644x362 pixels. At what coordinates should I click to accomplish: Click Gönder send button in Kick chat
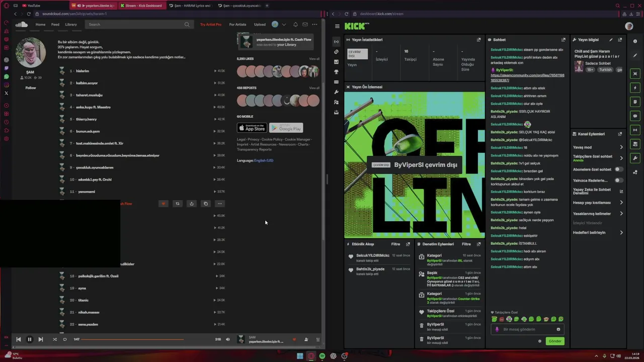(555, 341)
